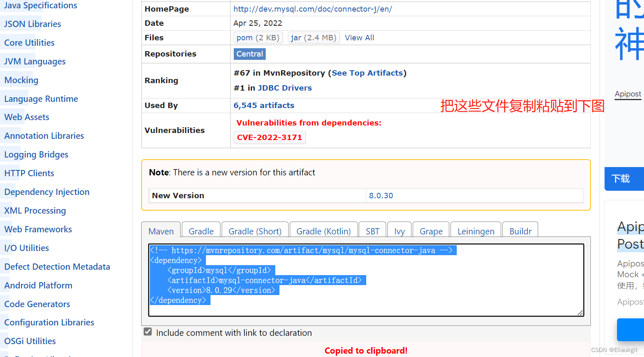This screenshot has height=357, width=644.
Task: Open JVM Languages category
Action: (35, 62)
